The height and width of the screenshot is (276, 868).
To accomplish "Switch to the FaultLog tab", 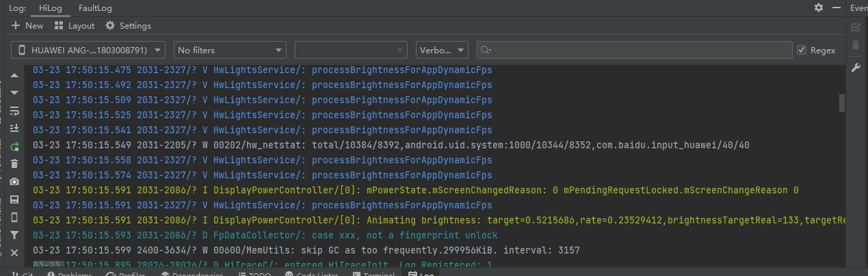I will tap(95, 8).
